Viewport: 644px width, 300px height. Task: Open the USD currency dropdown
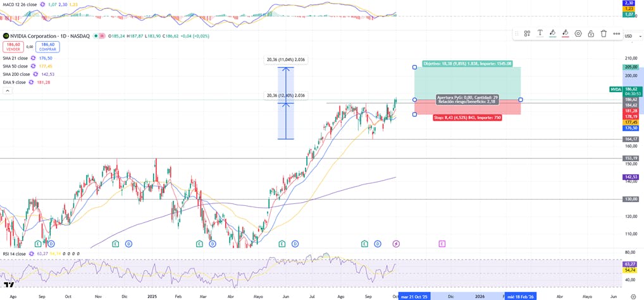click(633, 36)
